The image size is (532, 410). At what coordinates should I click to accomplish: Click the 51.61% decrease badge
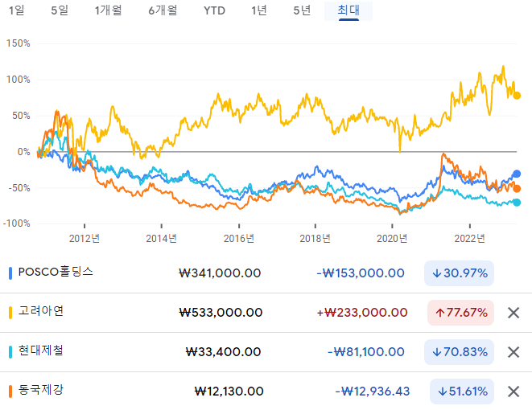coord(462,392)
